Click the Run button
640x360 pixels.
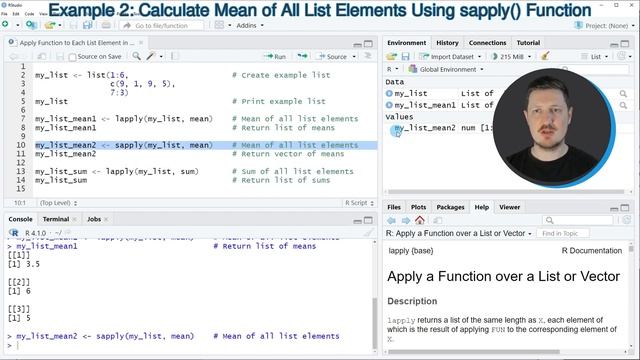coord(275,56)
